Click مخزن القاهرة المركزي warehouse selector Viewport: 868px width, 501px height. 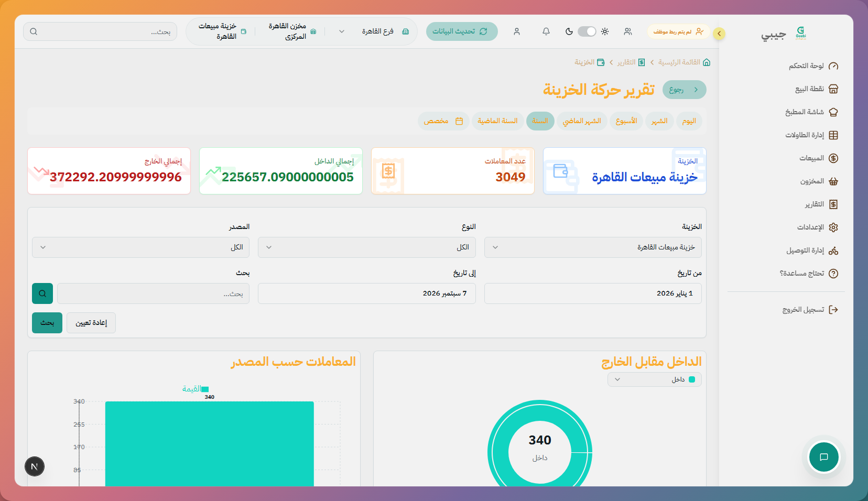292,31
